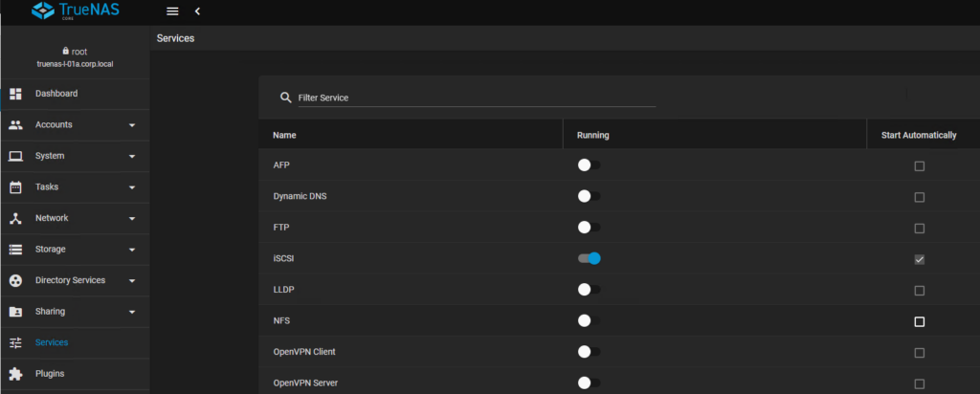Open Directory Services in sidebar
980x394 pixels.
[x=70, y=280]
